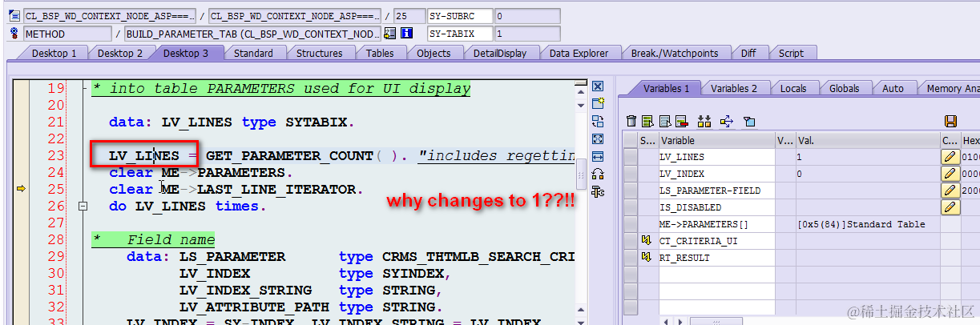Screen dimensions: 980x325
Task: Click the LV_INDEX variable name cell
Action: click(716, 174)
